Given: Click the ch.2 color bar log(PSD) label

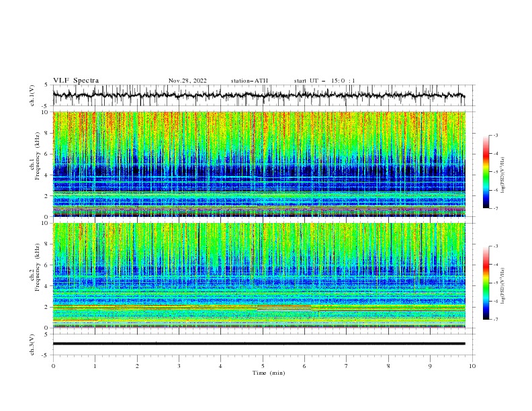Looking at the screenshot, I should coord(502,286).
